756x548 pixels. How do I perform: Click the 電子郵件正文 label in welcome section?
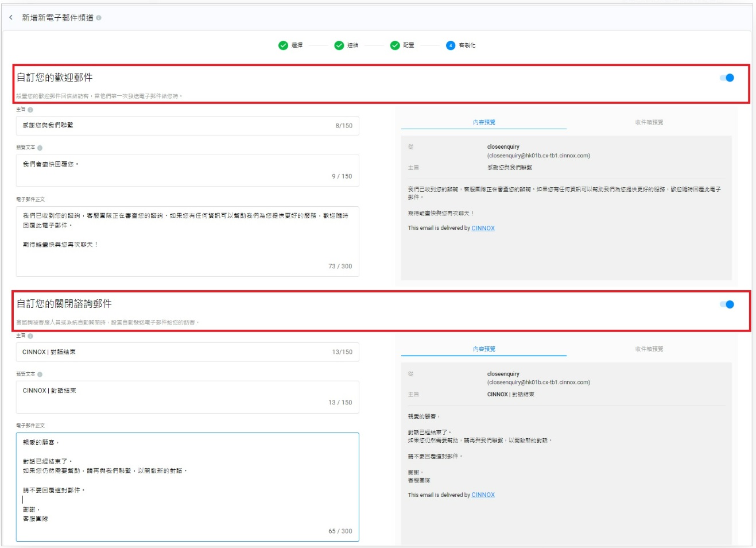click(x=30, y=199)
